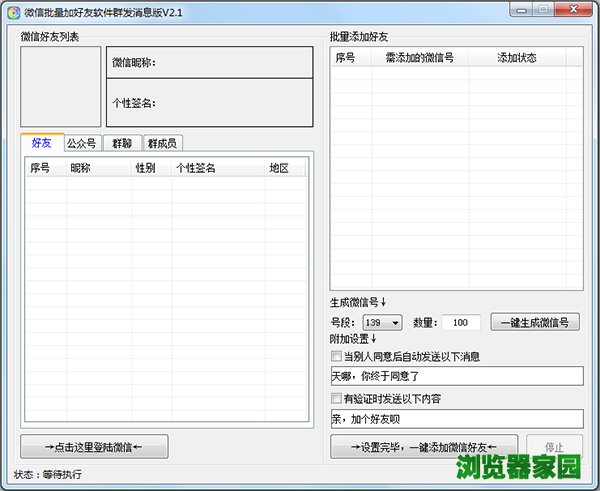Screen dimensions: 600x491
Task: Open the 号段 dropdown showing 139
Action: coord(382,323)
